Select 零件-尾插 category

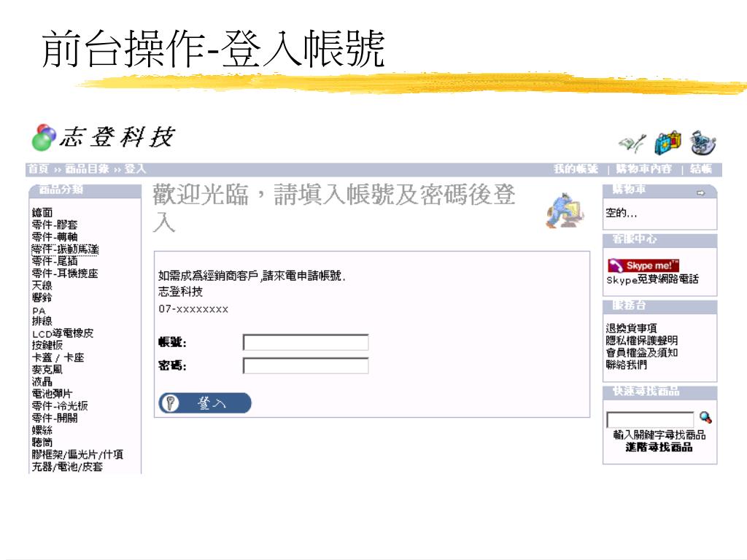54,261
